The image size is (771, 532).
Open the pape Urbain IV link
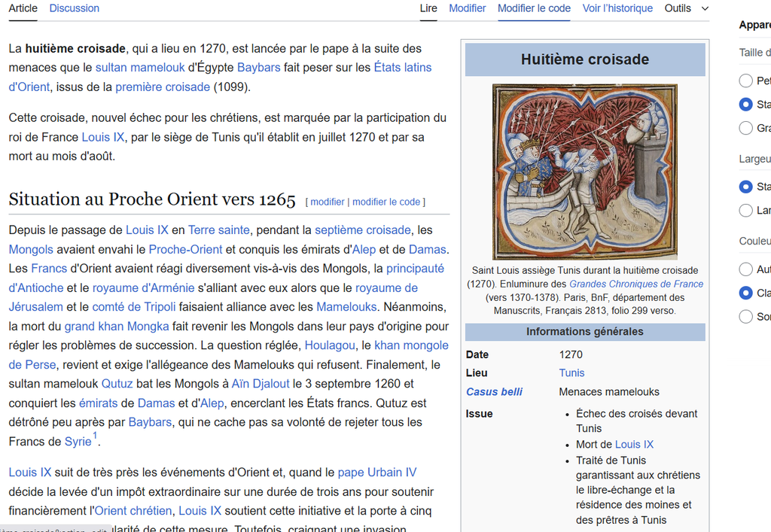pyautogui.click(x=377, y=473)
